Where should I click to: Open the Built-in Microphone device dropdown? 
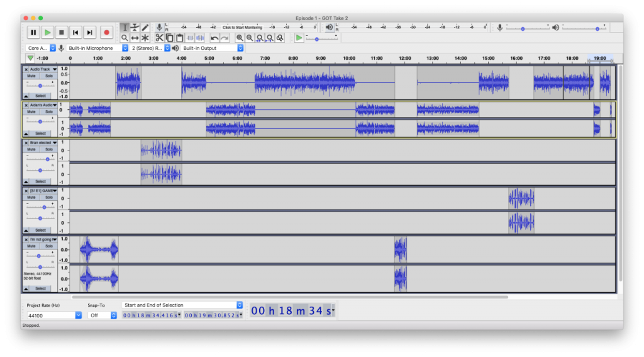pyautogui.click(x=97, y=48)
